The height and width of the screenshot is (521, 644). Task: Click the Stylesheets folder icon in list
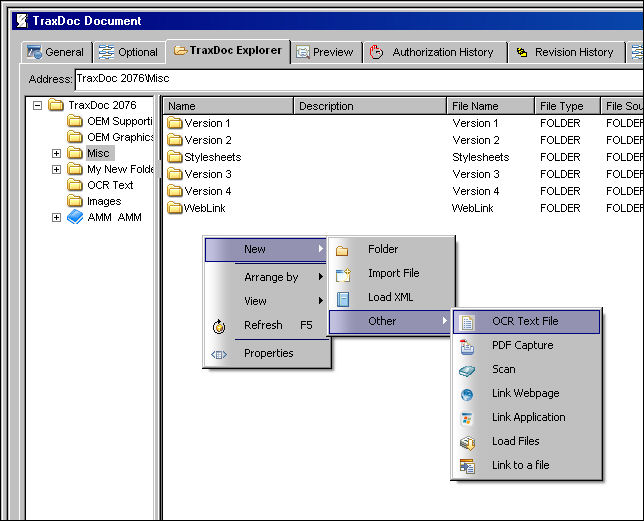tap(175, 157)
